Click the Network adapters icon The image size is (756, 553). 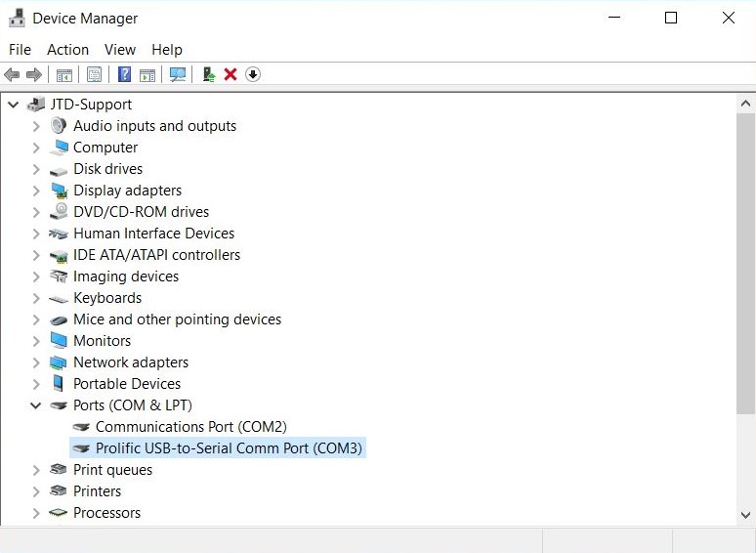point(59,362)
